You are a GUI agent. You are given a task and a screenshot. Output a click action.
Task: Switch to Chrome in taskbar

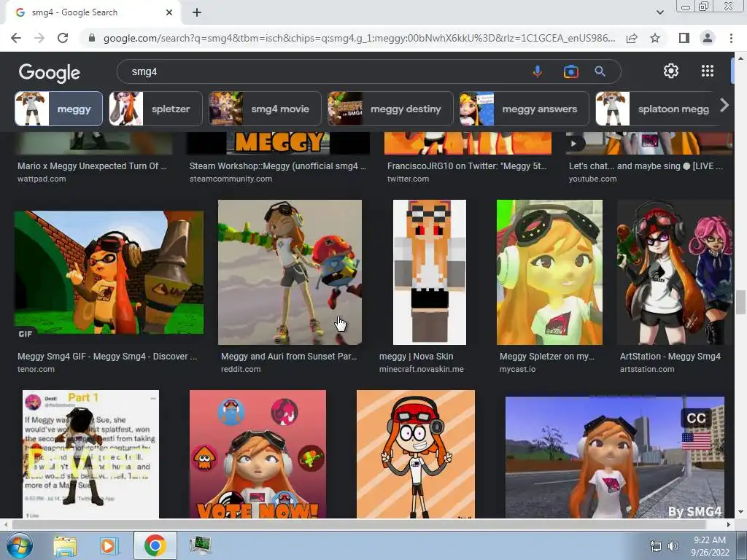[155, 545]
